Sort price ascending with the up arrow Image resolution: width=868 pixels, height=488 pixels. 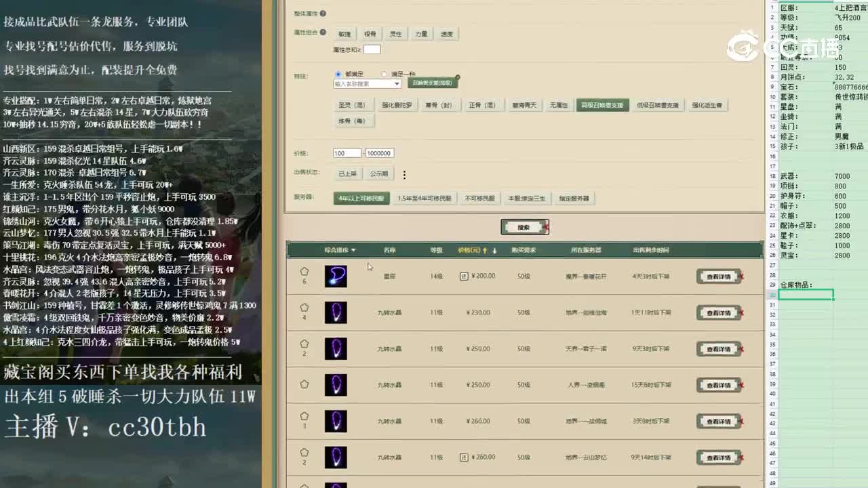click(484, 249)
